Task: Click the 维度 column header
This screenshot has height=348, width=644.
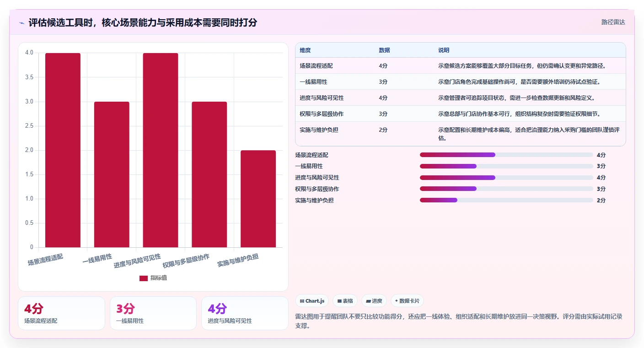Action: [305, 50]
